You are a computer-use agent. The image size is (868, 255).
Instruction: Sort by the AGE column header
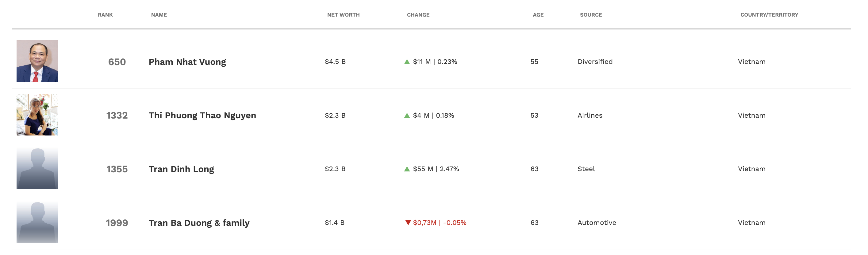[x=538, y=15]
